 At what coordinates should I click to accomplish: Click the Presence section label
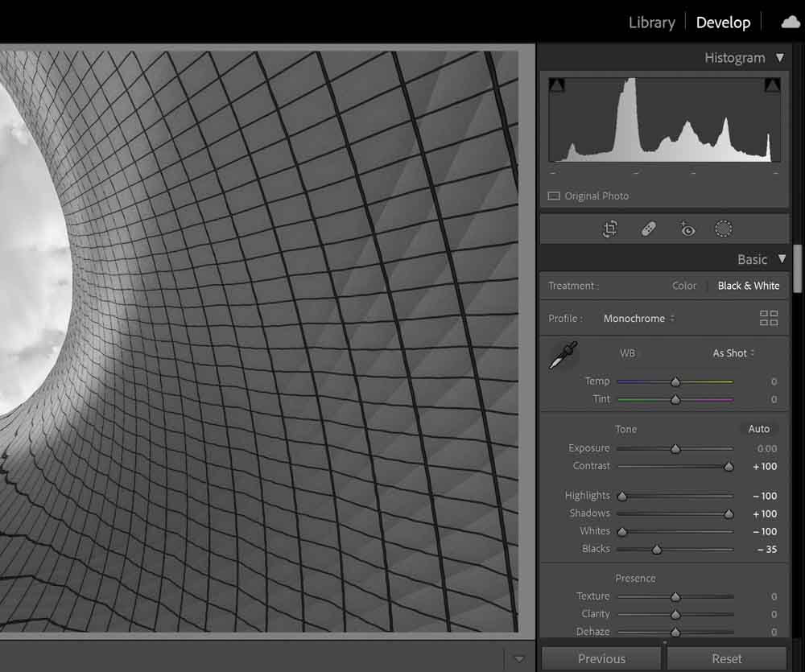click(635, 578)
